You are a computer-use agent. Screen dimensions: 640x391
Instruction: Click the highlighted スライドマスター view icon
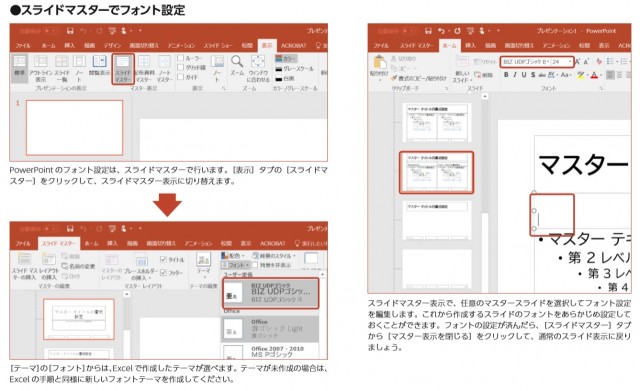tap(123, 68)
